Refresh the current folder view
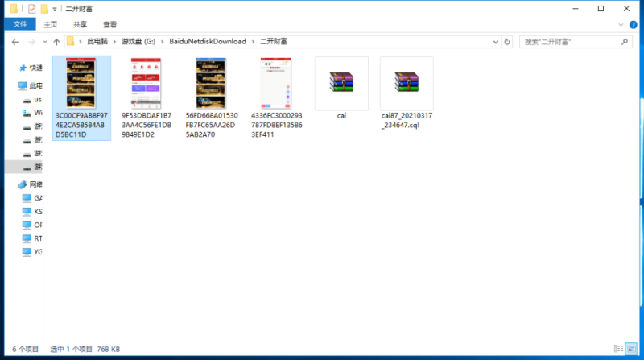644x360 pixels. tap(508, 41)
